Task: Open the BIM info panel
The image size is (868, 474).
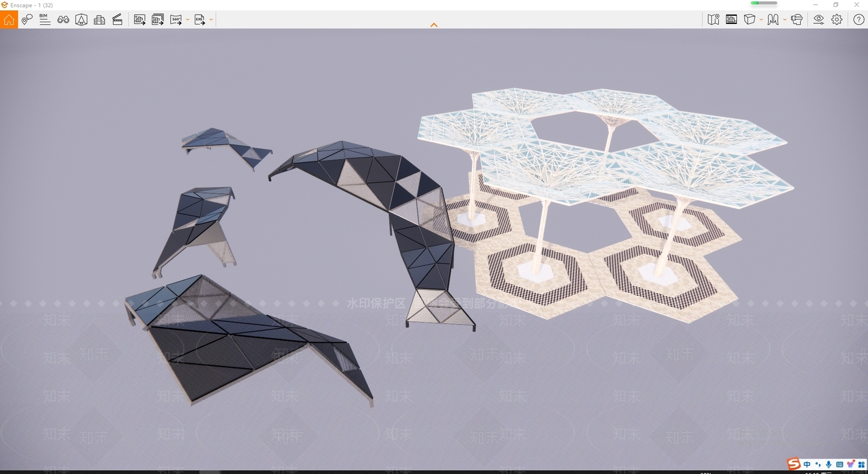Action: [45, 20]
